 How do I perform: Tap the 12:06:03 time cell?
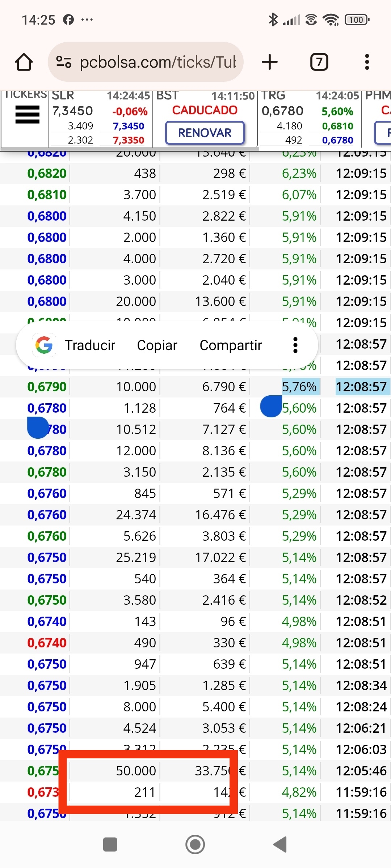[361, 749]
